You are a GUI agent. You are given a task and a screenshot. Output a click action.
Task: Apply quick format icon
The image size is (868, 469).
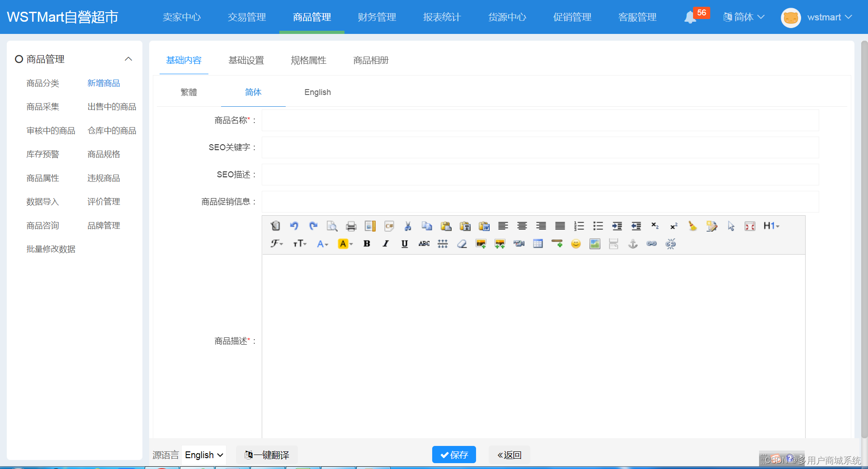pyautogui.click(x=712, y=226)
